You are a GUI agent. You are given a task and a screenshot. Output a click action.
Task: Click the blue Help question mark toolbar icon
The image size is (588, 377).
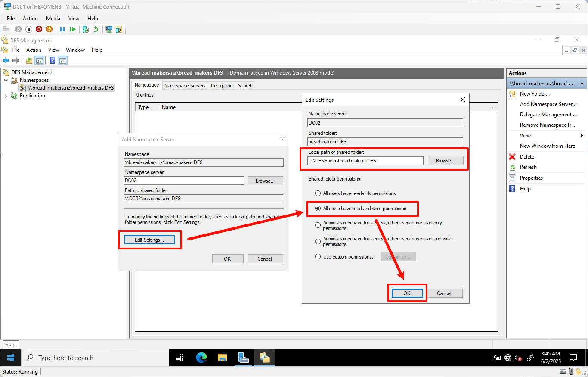tap(52, 60)
